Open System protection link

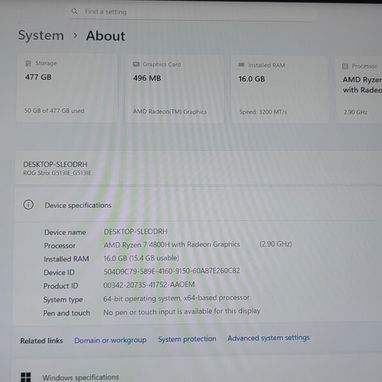pos(187,339)
